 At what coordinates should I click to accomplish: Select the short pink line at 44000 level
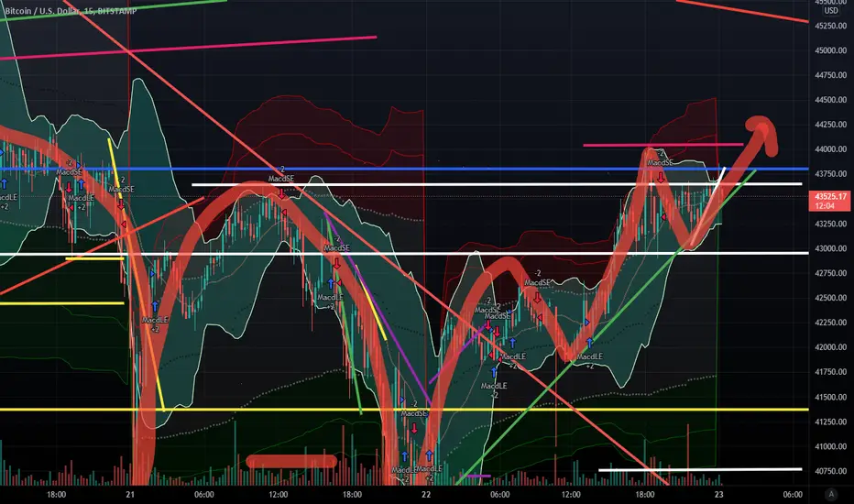click(662, 145)
